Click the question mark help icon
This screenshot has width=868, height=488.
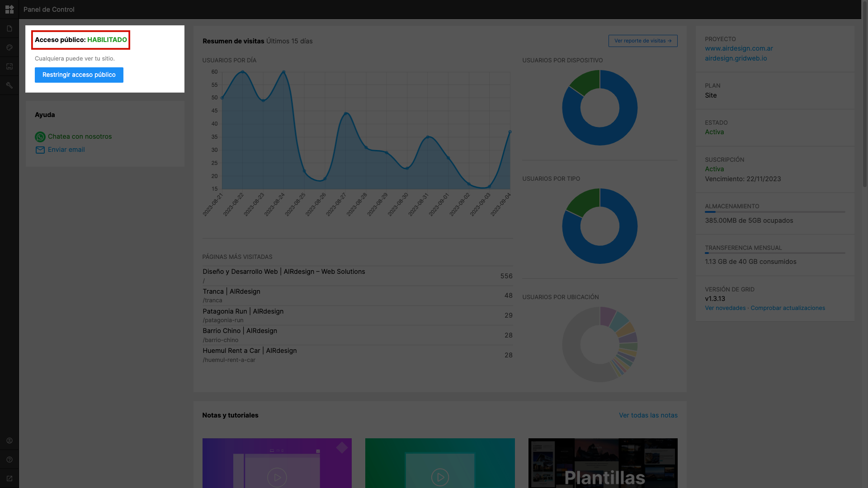[x=9, y=460]
